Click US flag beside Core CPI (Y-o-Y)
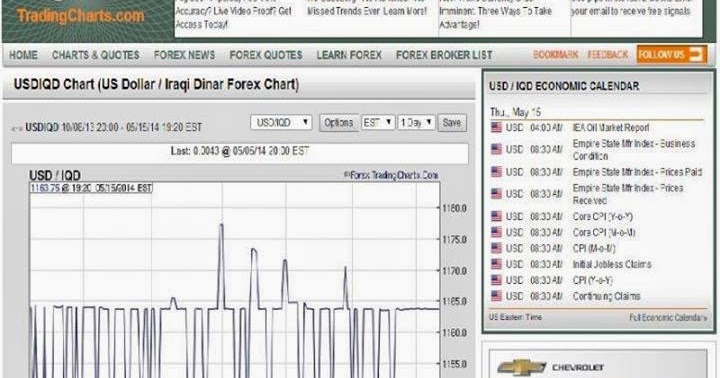The width and height of the screenshot is (720, 378). tap(496, 216)
